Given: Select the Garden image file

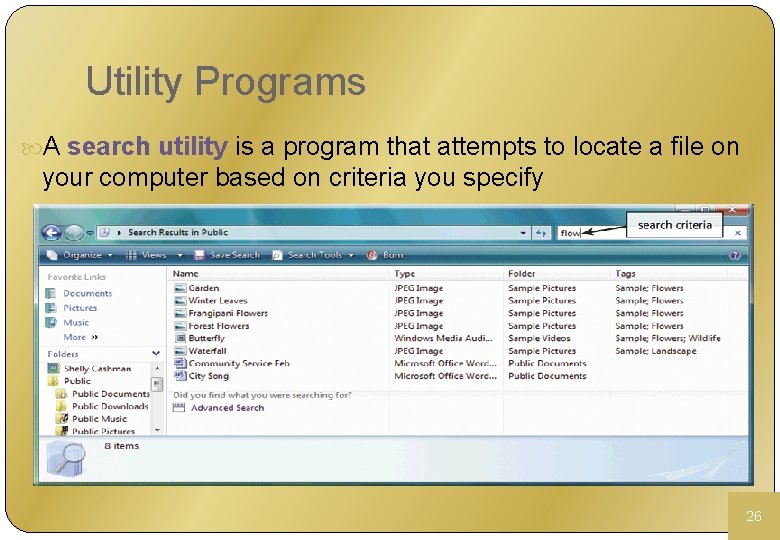Looking at the screenshot, I should point(203,288).
